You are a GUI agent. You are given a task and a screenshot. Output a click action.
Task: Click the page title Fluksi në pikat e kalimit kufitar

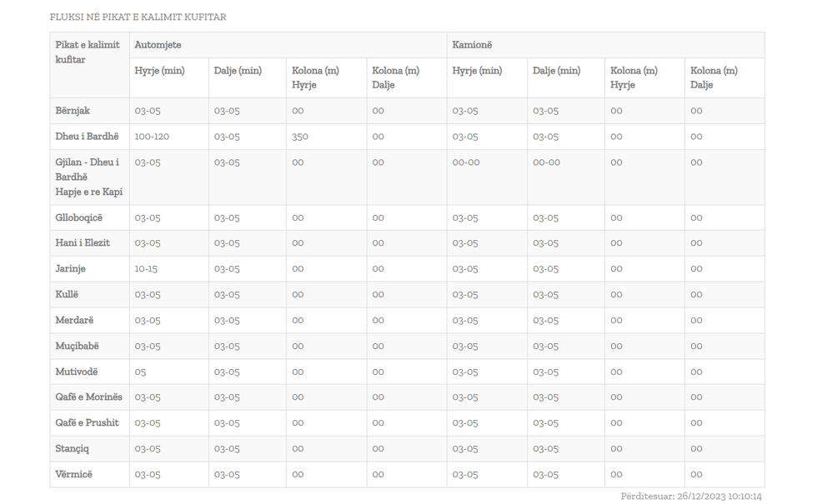(x=138, y=17)
